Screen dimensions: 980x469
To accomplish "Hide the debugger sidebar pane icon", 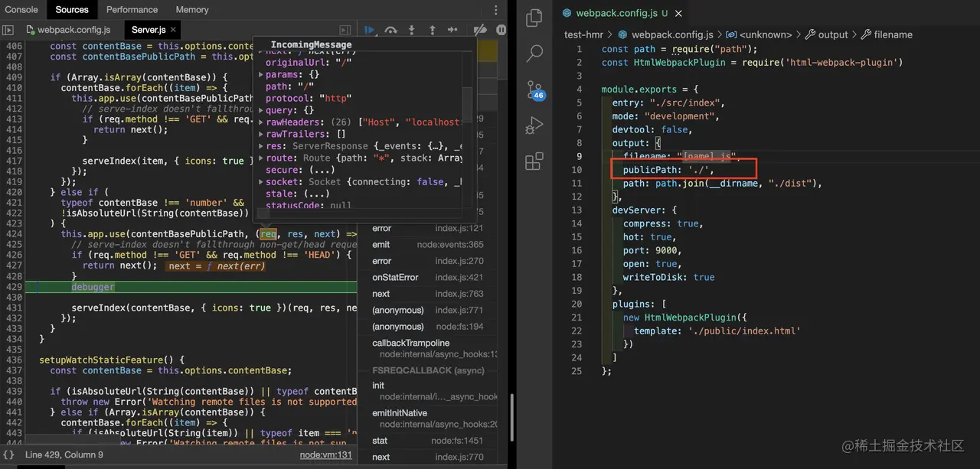I will point(345,30).
